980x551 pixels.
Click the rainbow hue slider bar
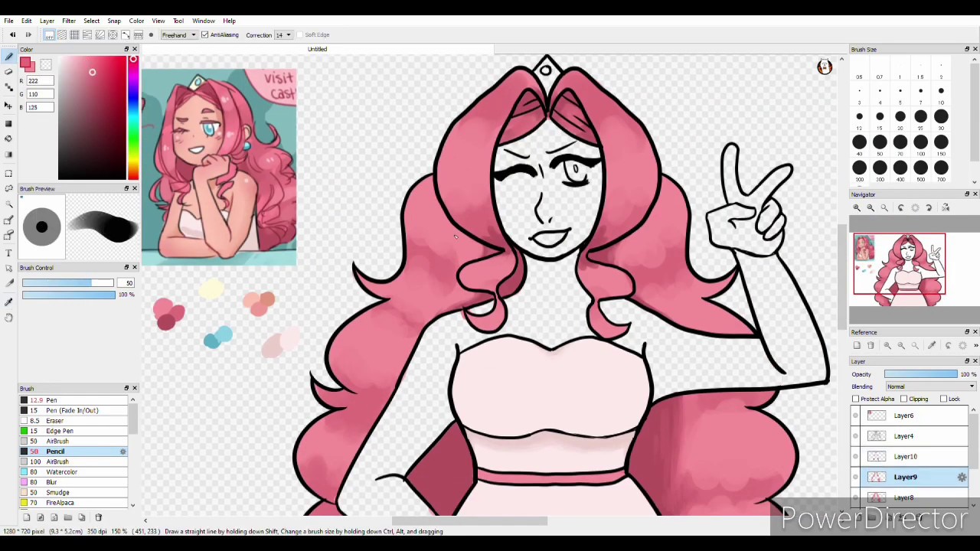pos(133,119)
